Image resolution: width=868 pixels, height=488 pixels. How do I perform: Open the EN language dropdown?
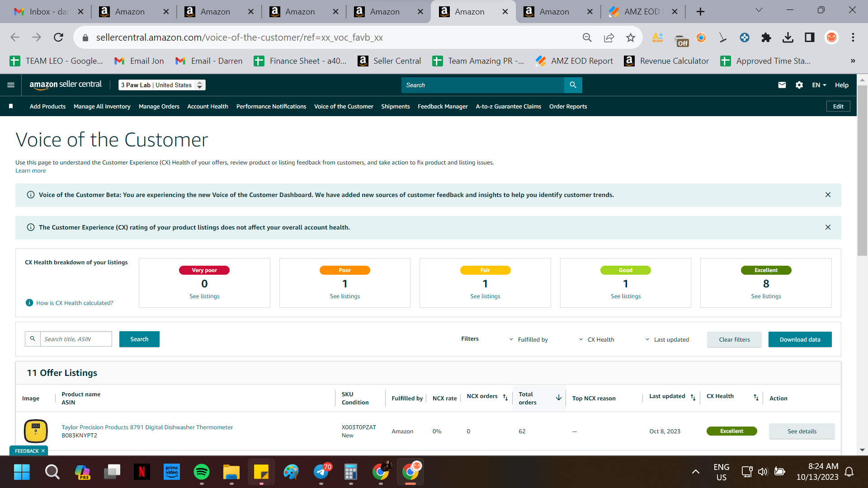(x=819, y=85)
